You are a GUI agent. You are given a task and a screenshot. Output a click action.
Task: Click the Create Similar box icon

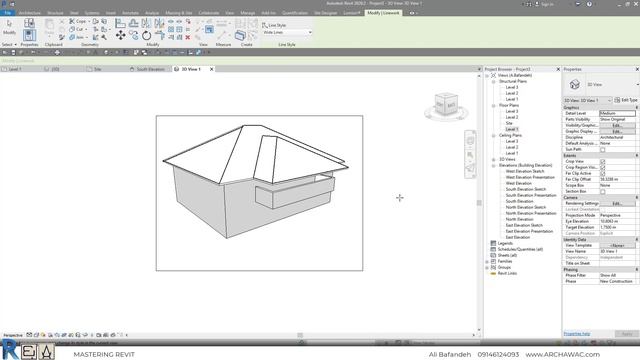pos(240,36)
